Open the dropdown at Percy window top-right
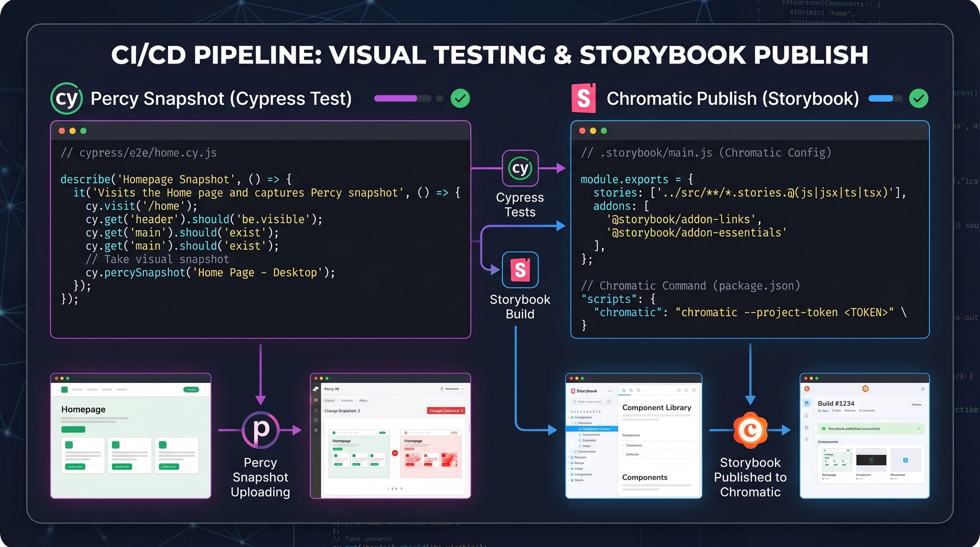This screenshot has height=547, width=980. tap(452, 389)
